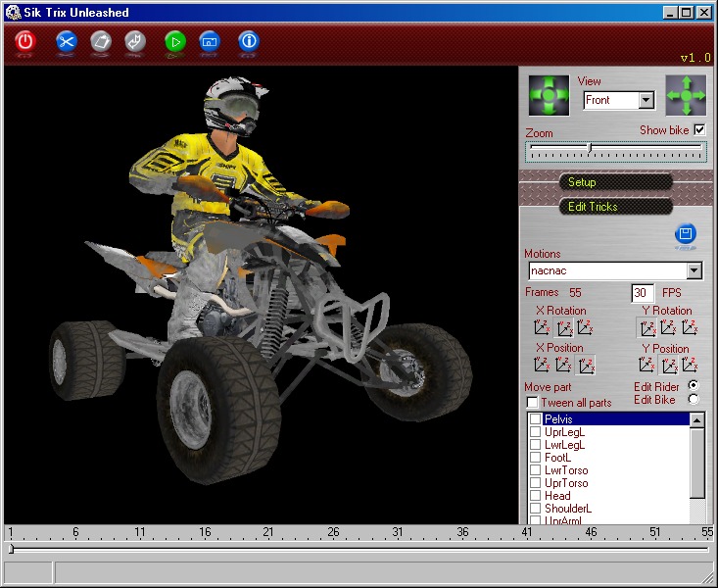Screen dimensions: 718x588
Task: Select Y-axis icon under X Position
Action: 563,365
